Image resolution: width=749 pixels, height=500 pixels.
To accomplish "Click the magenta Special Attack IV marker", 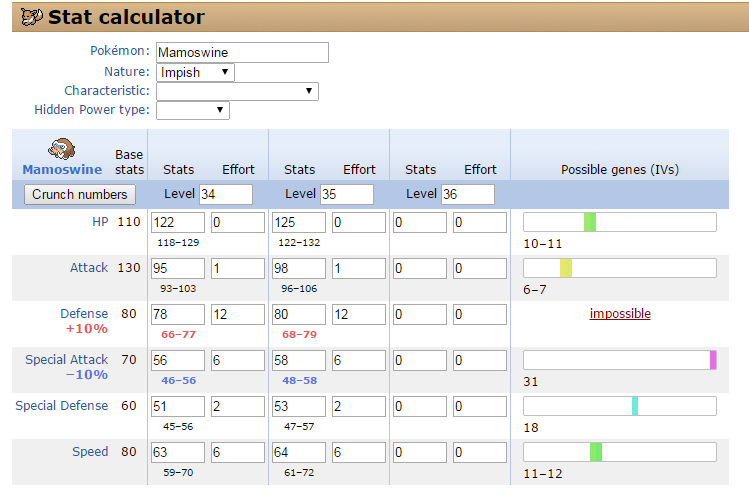I will (713, 361).
